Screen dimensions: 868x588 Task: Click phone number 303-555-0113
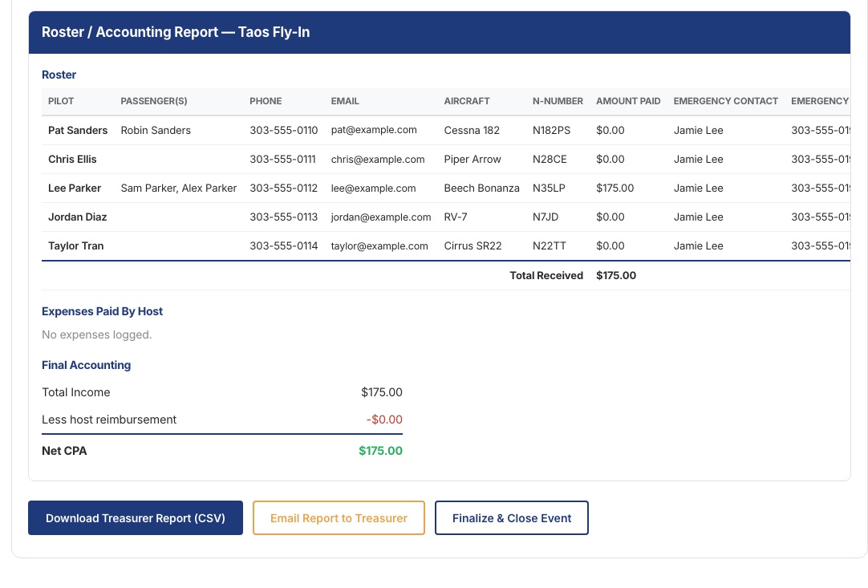click(x=283, y=217)
